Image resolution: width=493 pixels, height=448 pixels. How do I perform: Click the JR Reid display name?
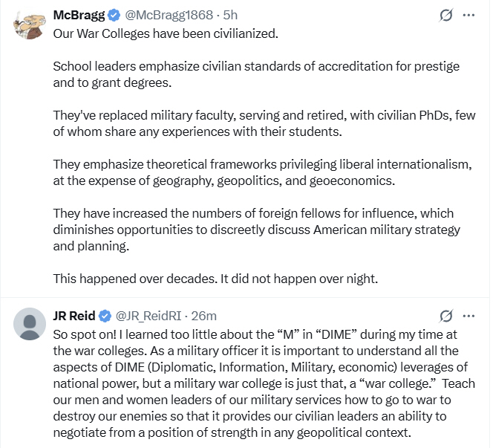[74, 316]
